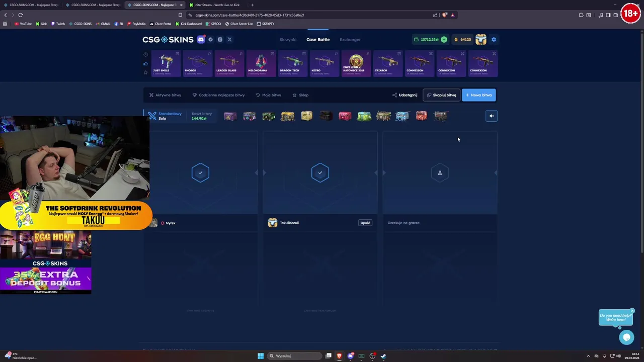The image size is (644, 362).
Task: Open the Sklep section
Action: (300, 95)
